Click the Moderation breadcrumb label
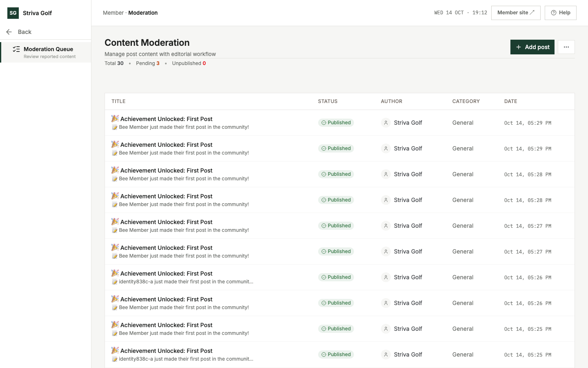The height and width of the screenshot is (368, 588). click(143, 13)
